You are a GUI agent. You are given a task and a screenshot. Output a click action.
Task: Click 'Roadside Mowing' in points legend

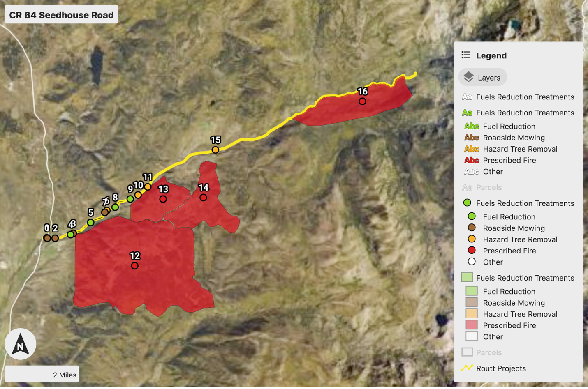[514, 228]
